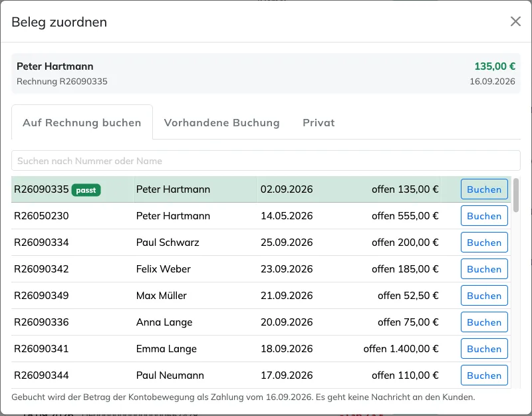Click Buchen in Max Müller row
The width and height of the screenshot is (532, 416).
point(484,296)
